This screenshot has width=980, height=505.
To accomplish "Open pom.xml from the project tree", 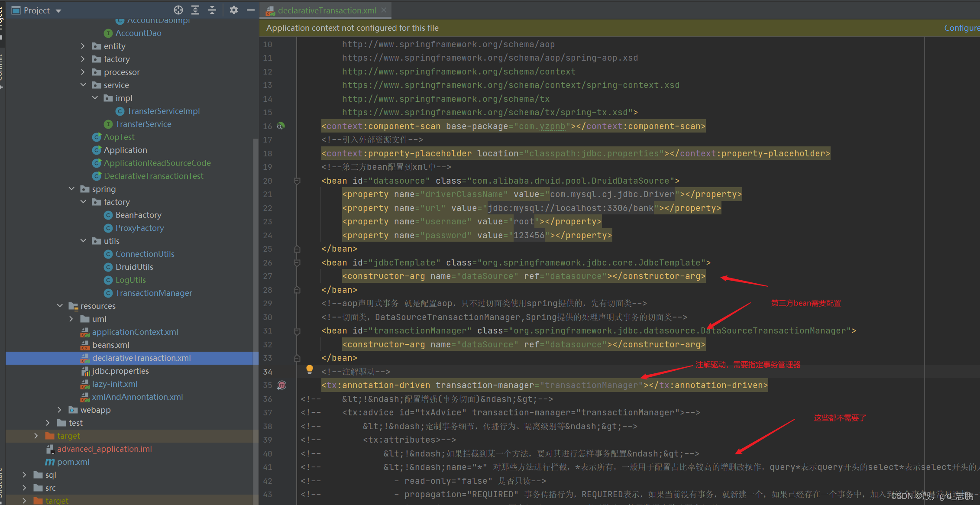I will pyautogui.click(x=73, y=462).
